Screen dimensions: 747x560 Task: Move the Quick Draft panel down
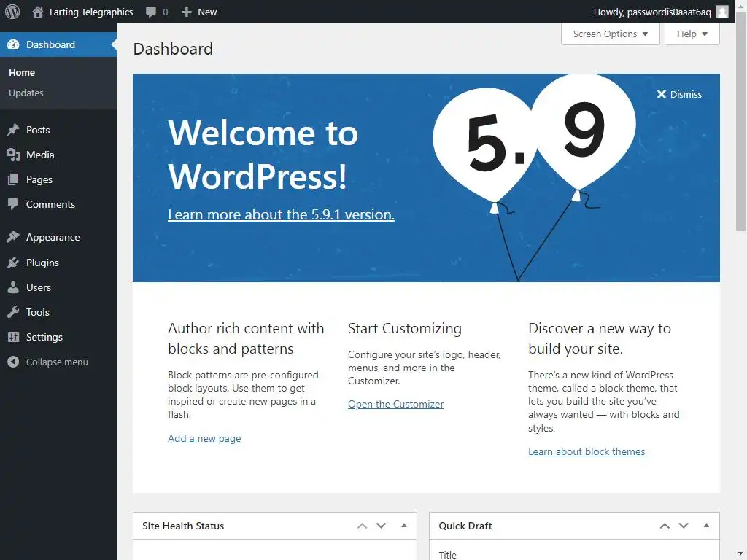click(684, 526)
